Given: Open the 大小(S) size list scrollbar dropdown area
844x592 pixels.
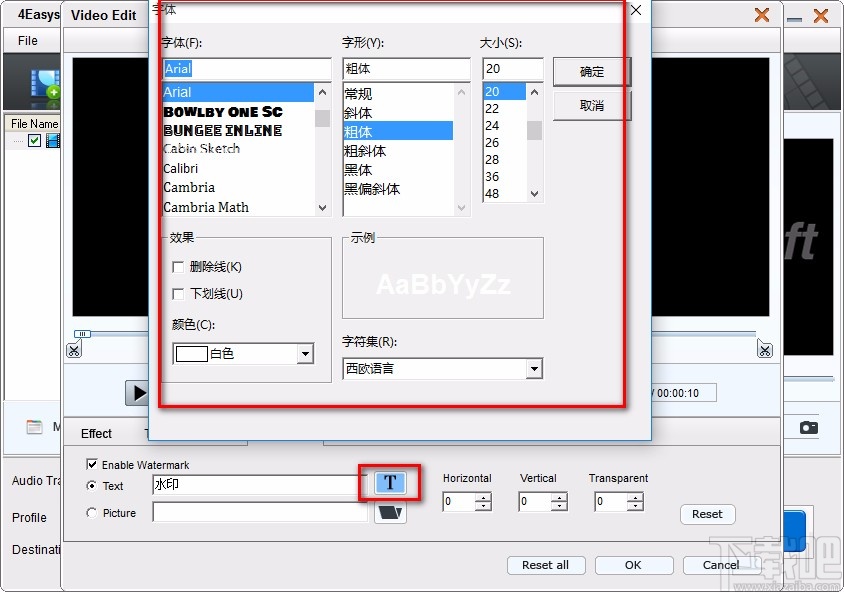Looking at the screenshot, I should point(534,130).
